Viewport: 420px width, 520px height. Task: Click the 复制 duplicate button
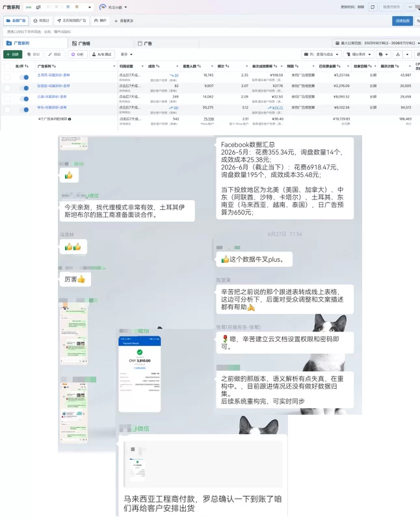click(x=34, y=55)
